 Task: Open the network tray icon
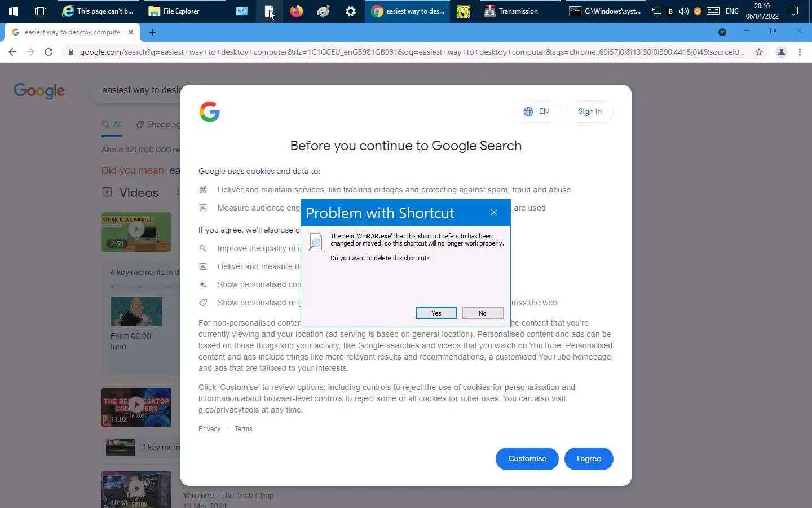(657, 11)
